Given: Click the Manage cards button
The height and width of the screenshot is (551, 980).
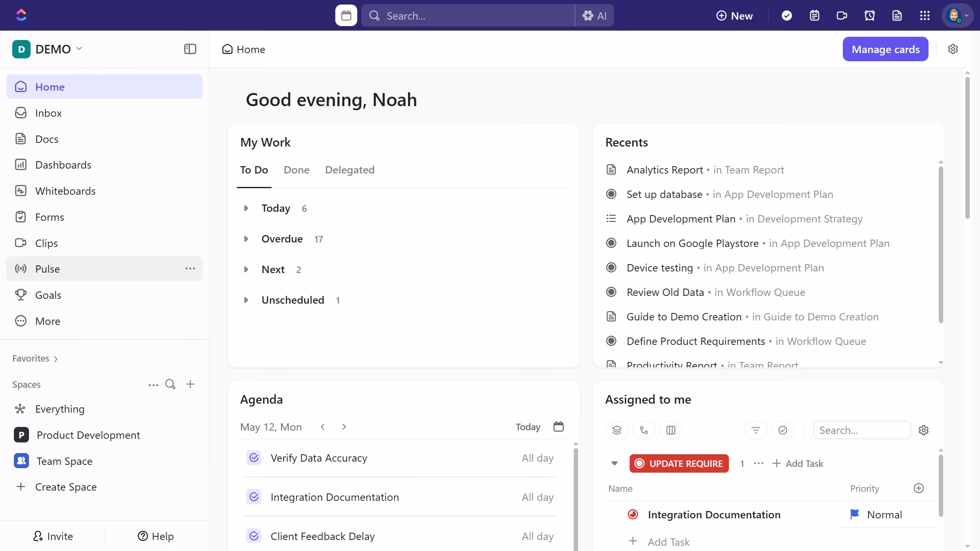Looking at the screenshot, I should [x=885, y=49].
